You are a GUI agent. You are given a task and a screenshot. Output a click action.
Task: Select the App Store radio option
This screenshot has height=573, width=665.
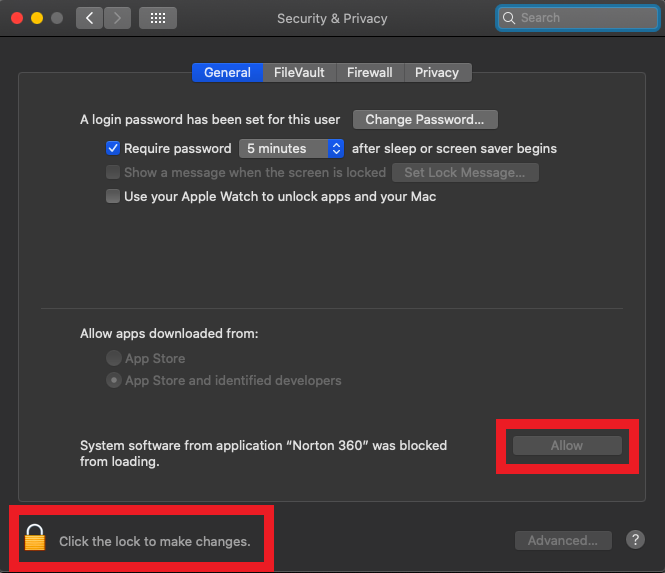114,358
